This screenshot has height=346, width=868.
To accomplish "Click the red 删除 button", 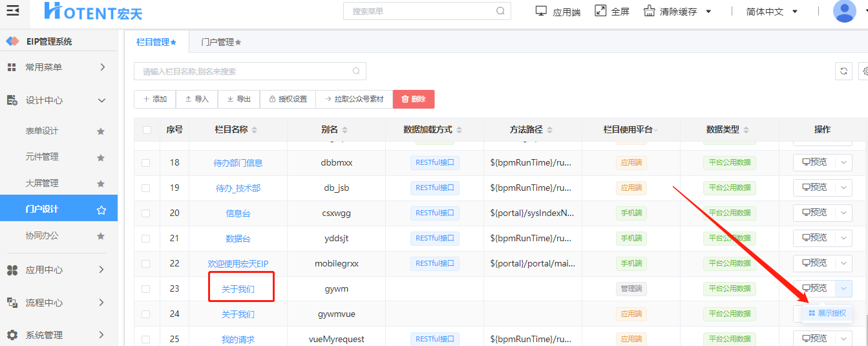I will [x=414, y=99].
